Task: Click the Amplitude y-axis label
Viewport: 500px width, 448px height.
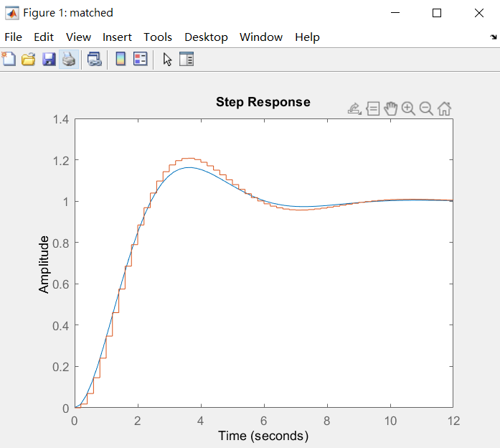Action: pyautogui.click(x=44, y=264)
